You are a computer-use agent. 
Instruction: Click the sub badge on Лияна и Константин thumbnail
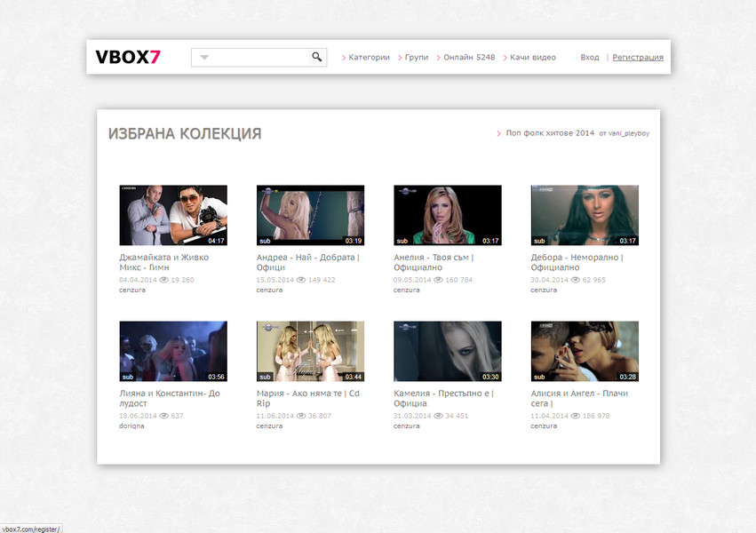130,376
